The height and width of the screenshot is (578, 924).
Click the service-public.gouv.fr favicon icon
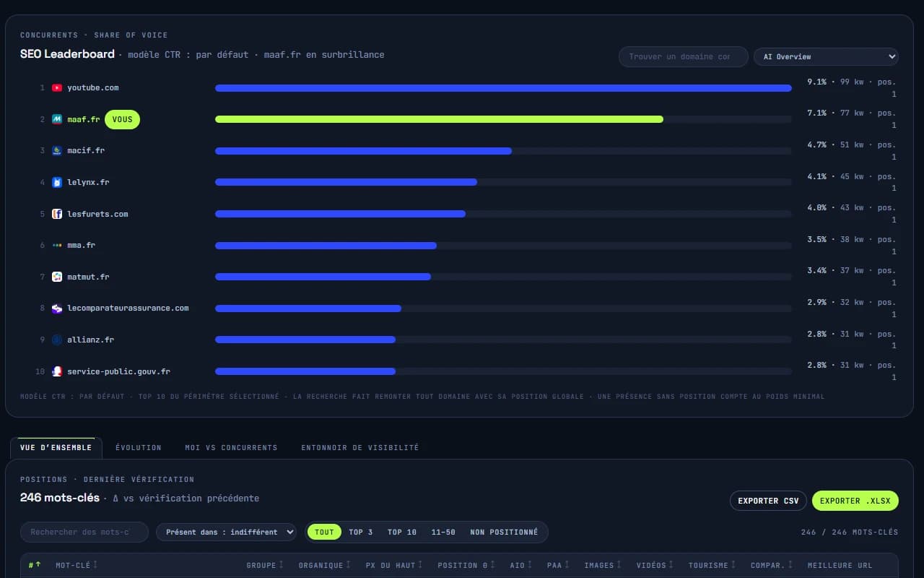tap(57, 371)
